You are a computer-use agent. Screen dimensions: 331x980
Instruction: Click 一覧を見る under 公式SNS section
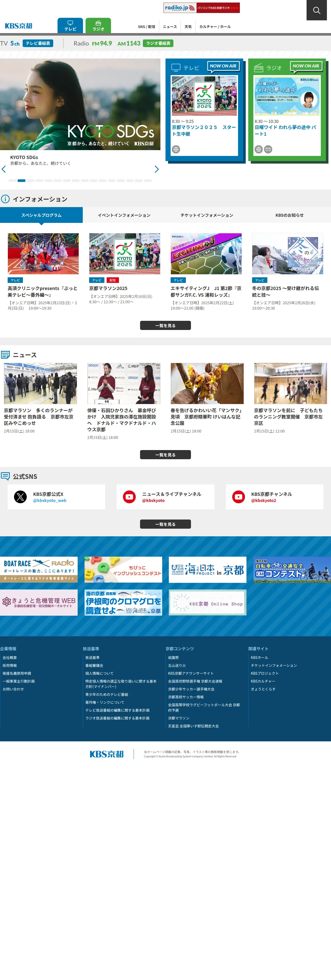(165, 524)
